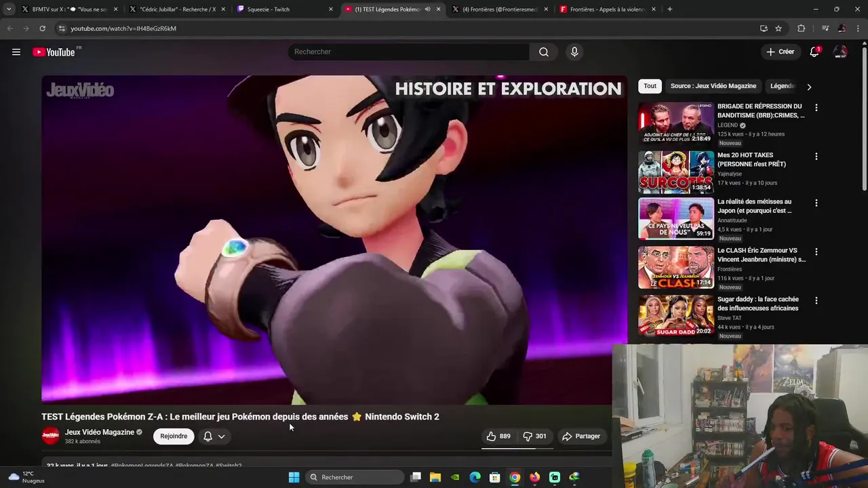Click the main video player
868x488 pixels.
[x=334, y=239]
